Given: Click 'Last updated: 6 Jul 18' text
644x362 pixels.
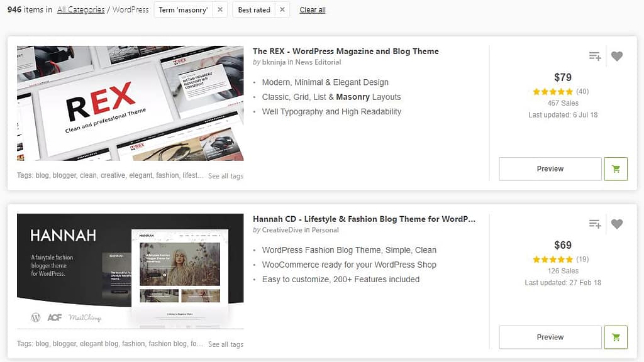Looking at the screenshot, I should click(563, 115).
